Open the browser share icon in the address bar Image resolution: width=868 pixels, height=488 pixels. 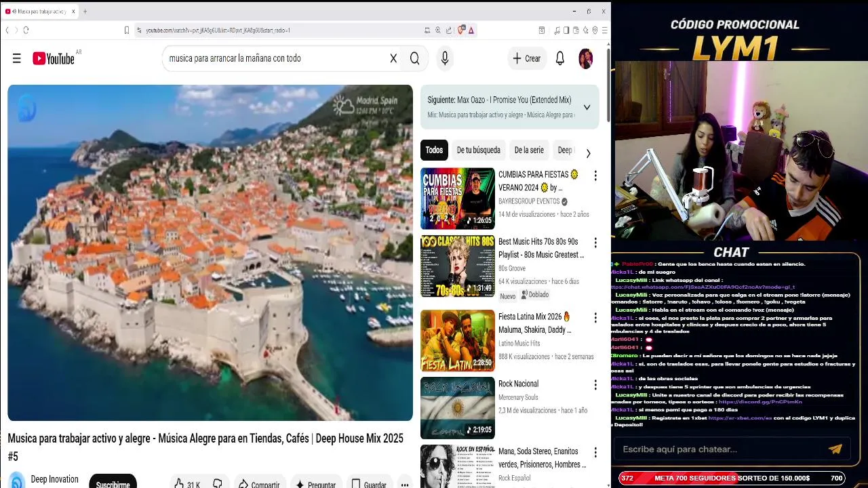click(x=449, y=30)
